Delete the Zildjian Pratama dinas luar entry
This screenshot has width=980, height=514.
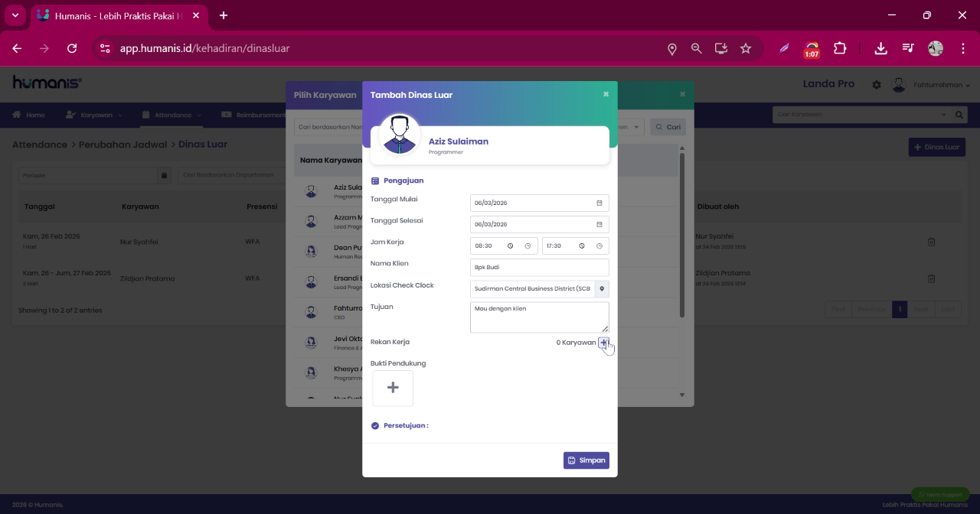[932, 278]
